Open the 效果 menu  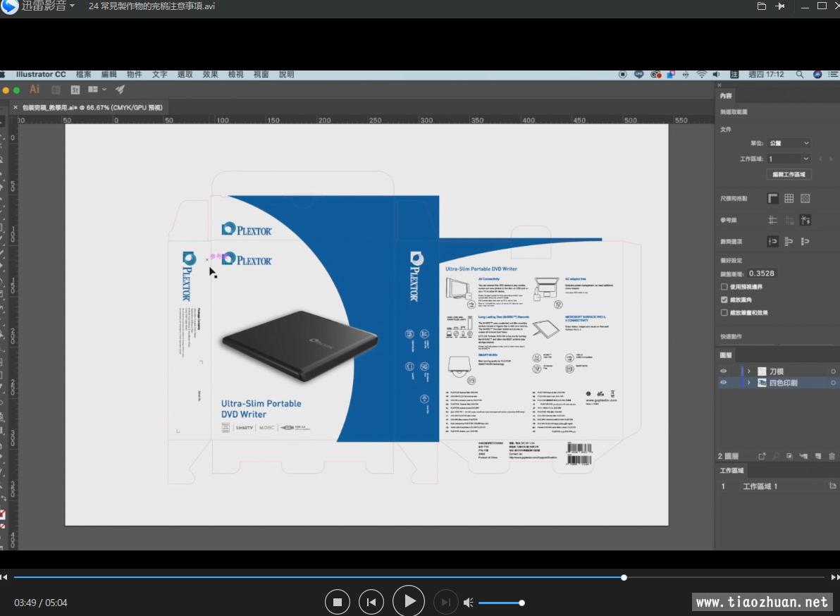[x=211, y=75]
